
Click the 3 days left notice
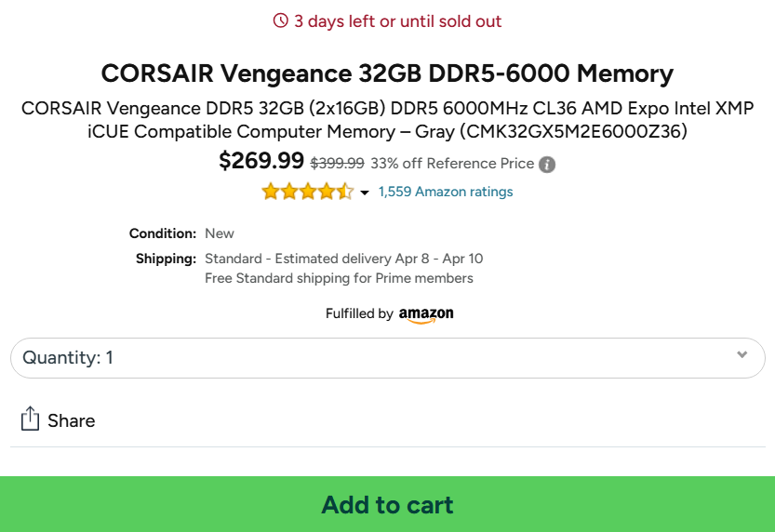pos(397,21)
